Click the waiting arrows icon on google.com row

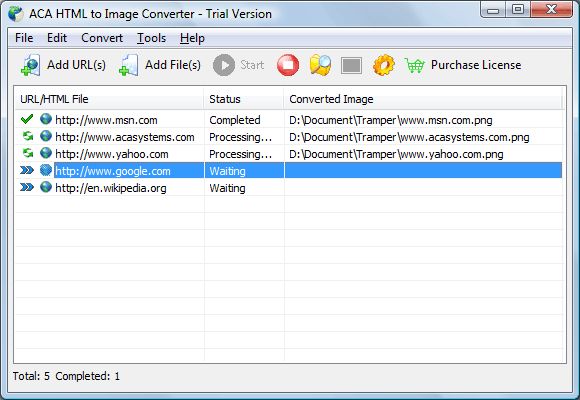point(27,170)
